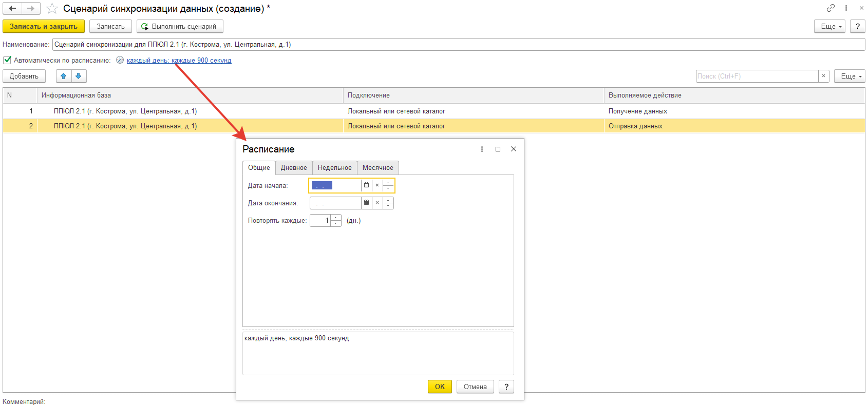Open calendar for Дата начала

pyautogui.click(x=366, y=185)
